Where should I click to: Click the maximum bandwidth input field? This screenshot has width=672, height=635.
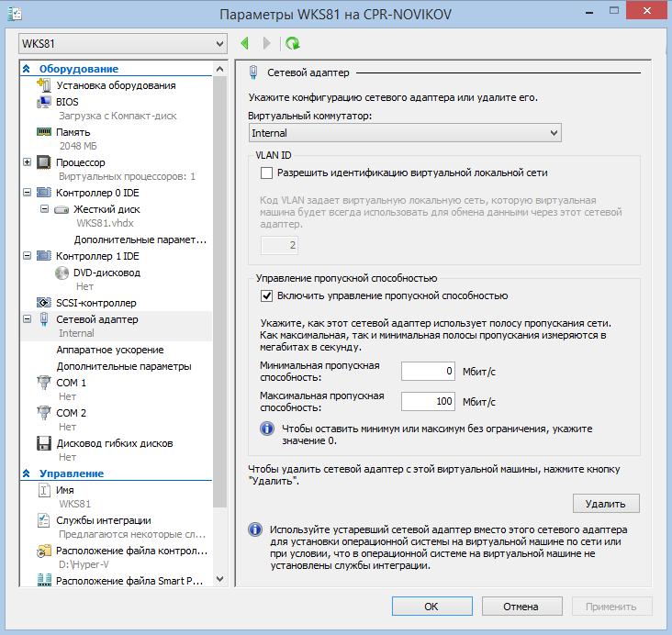click(429, 401)
